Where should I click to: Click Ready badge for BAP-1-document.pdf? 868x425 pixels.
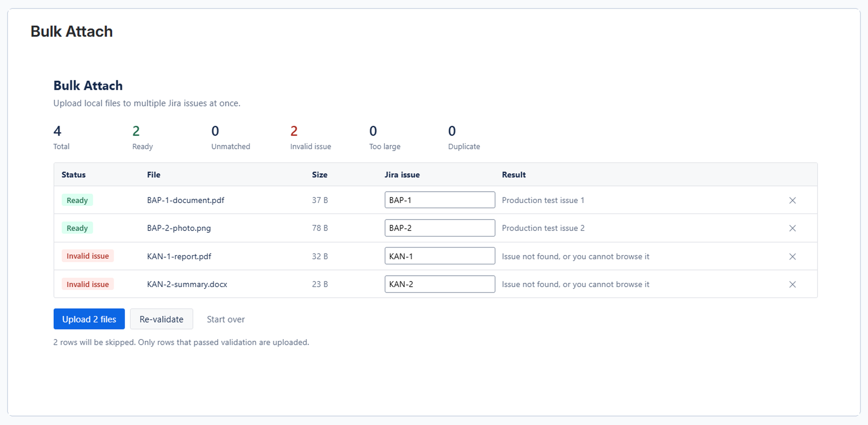point(77,200)
